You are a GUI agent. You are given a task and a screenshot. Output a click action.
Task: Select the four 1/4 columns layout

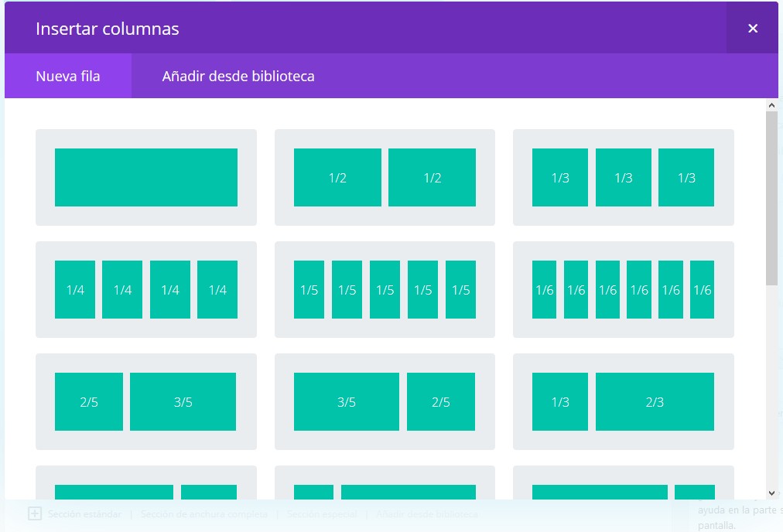(x=146, y=289)
